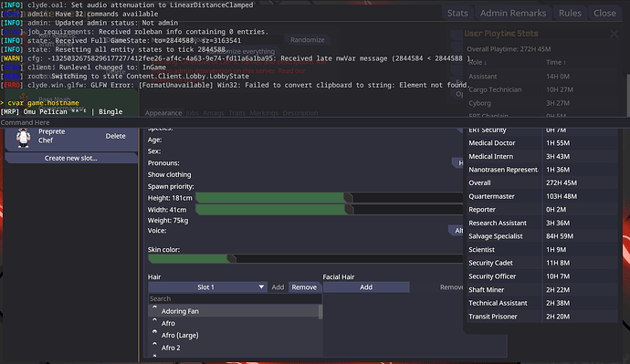Image resolution: width=630 pixels, height=364 pixels.
Task: Remove the current Hair slot
Action: coord(304,287)
